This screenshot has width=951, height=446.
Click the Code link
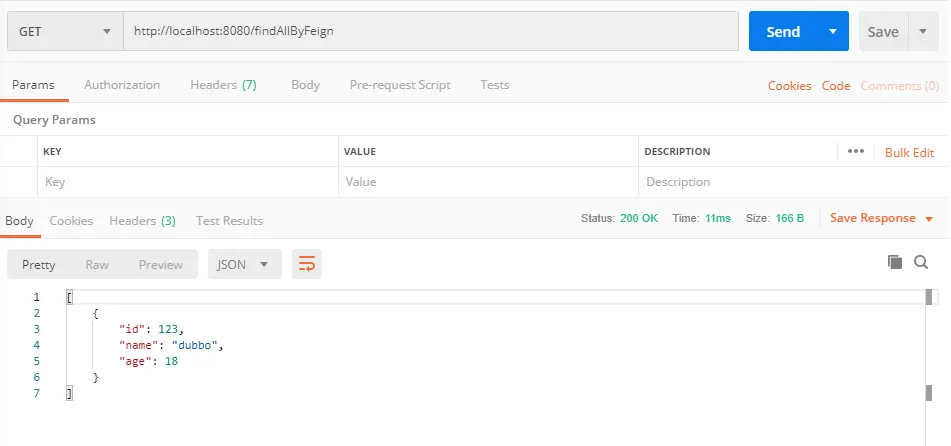click(x=836, y=86)
